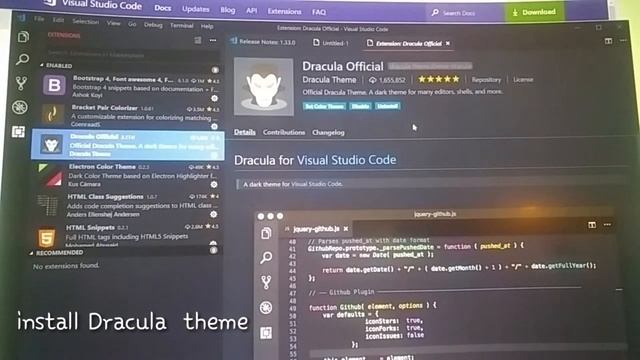This screenshot has width=640, height=360.
Task: Select the Details tab
Action: [244, 132]
